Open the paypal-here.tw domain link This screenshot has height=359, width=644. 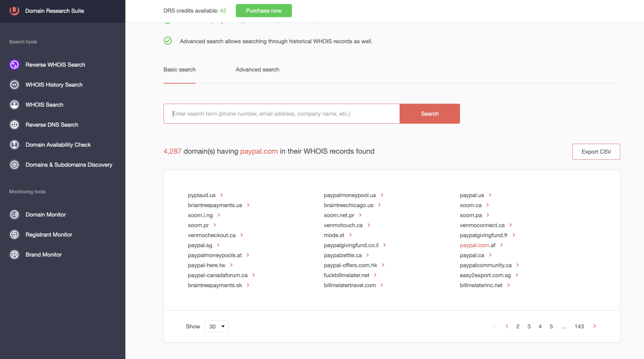tap(206, 265)
